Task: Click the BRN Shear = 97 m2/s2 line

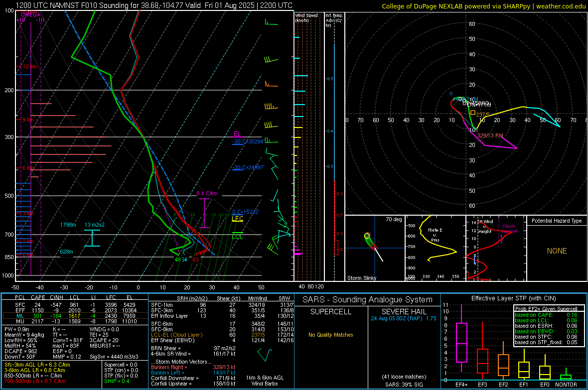Action: (193, 348)
